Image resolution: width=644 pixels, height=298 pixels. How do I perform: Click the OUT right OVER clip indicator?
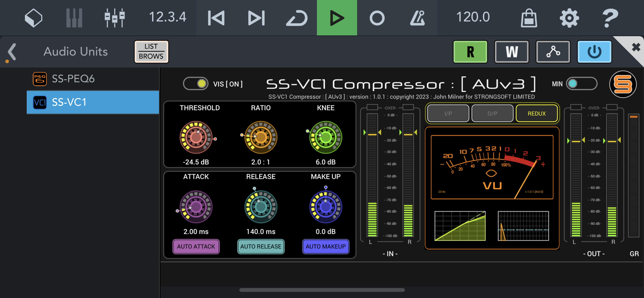612,107
